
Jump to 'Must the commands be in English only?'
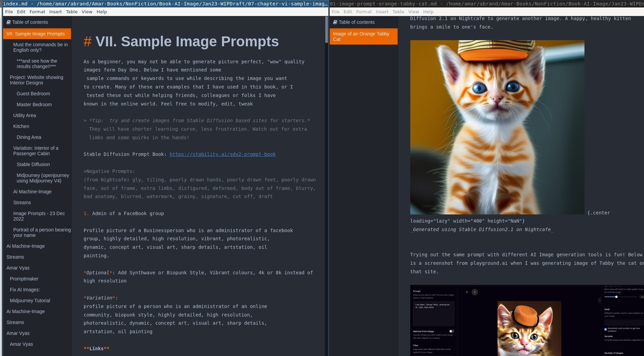40,47
